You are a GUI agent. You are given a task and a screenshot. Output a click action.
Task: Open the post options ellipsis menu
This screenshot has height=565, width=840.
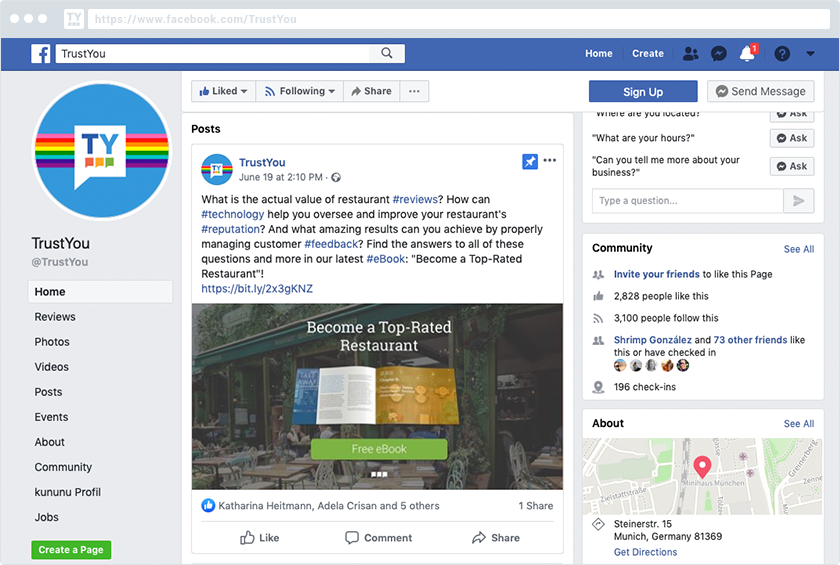(x=550, y=160)
